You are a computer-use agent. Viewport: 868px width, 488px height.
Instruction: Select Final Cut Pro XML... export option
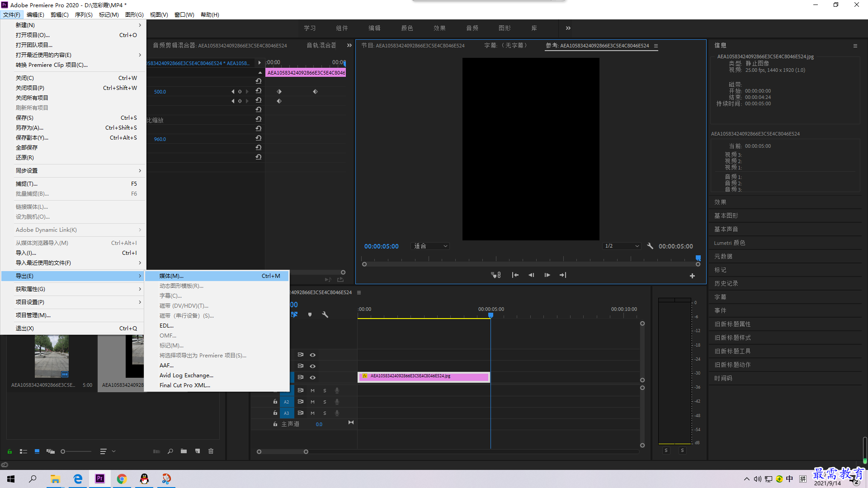217,385
